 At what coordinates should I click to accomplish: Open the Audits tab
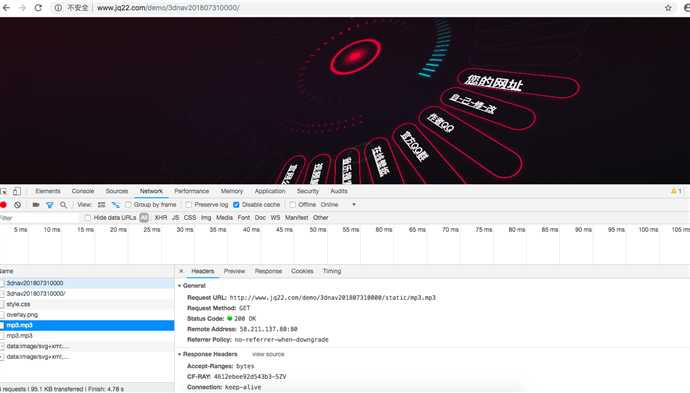click(339, 191)
